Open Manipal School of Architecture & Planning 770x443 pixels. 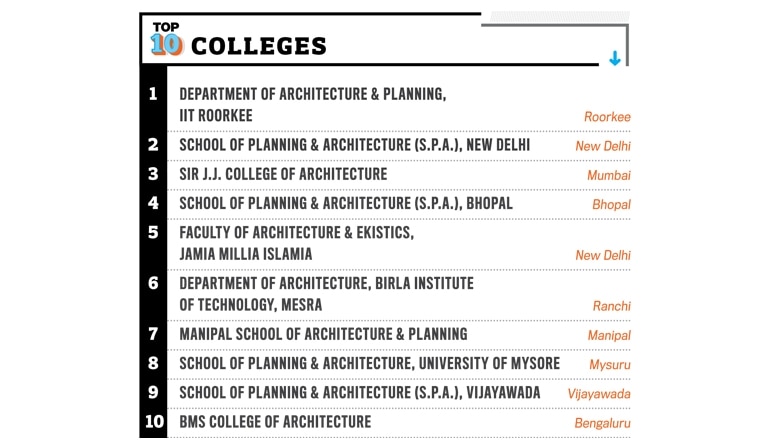pyautogui.click(x=323, y=334)
